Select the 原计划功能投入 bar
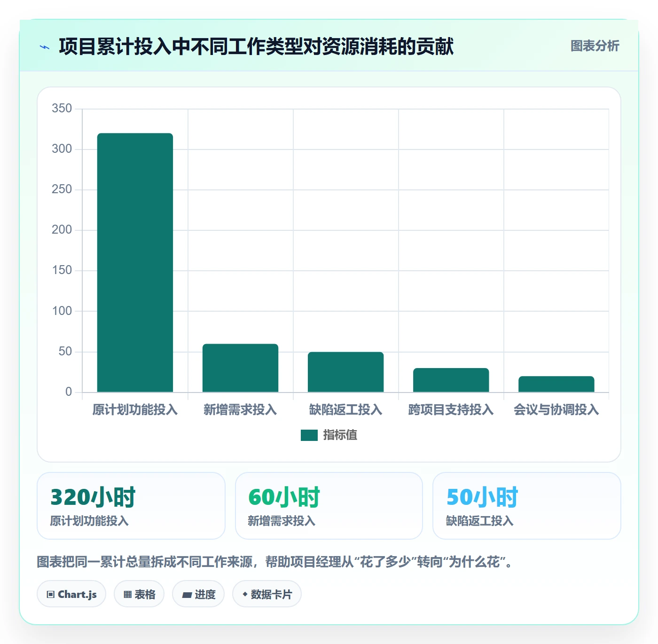This screenshot has height=644, width=658. [x=135, y=262]
